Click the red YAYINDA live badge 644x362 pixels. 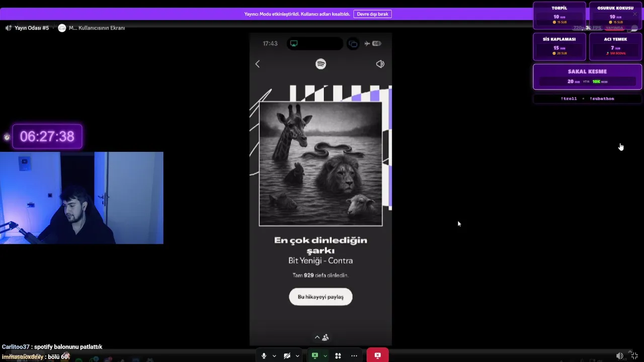click(614, 28)
